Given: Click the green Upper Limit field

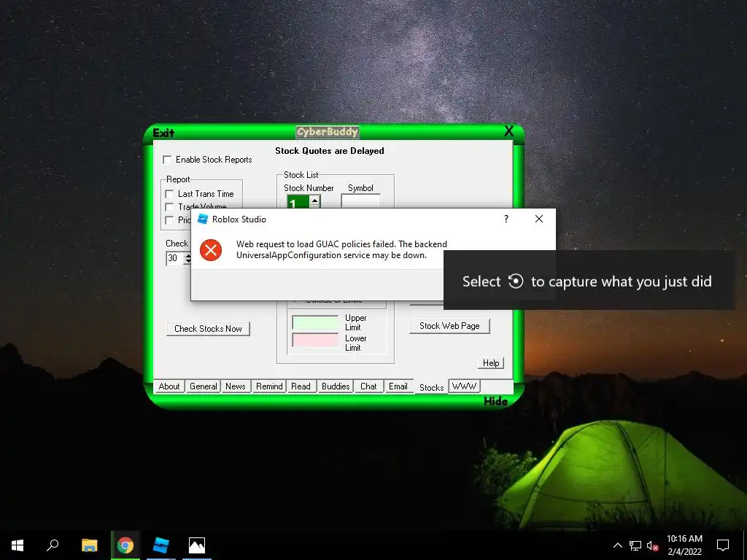Looking at the screenshot, I should tap(315, 322).
